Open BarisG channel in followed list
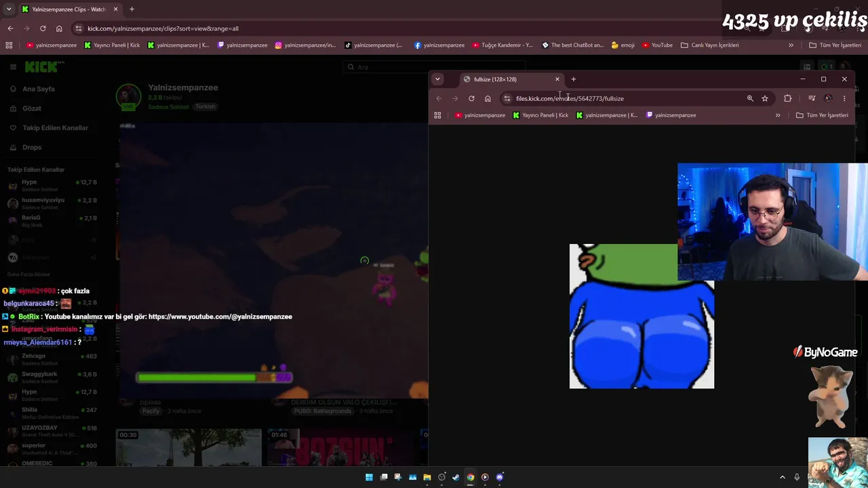The width and height of the screenshot is (868, 488). coord(53,220)
